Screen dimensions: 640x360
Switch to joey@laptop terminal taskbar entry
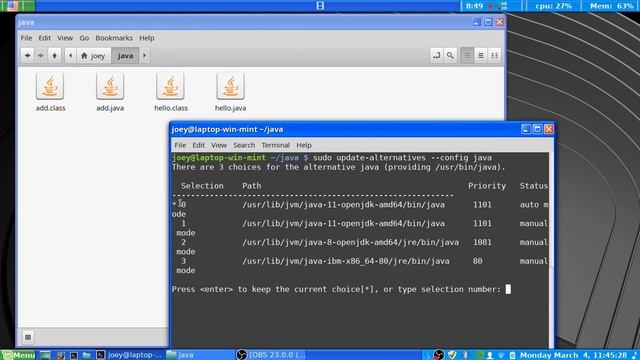(x=129, y=355)
